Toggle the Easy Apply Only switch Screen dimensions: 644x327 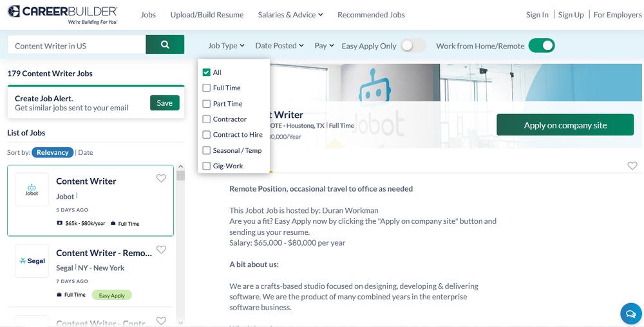(413, 46)
